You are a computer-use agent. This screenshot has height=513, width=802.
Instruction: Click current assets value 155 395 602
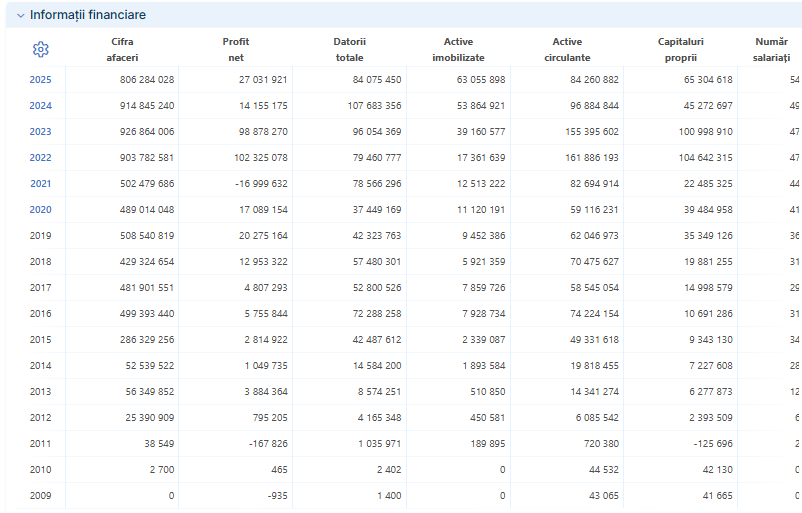592,131
